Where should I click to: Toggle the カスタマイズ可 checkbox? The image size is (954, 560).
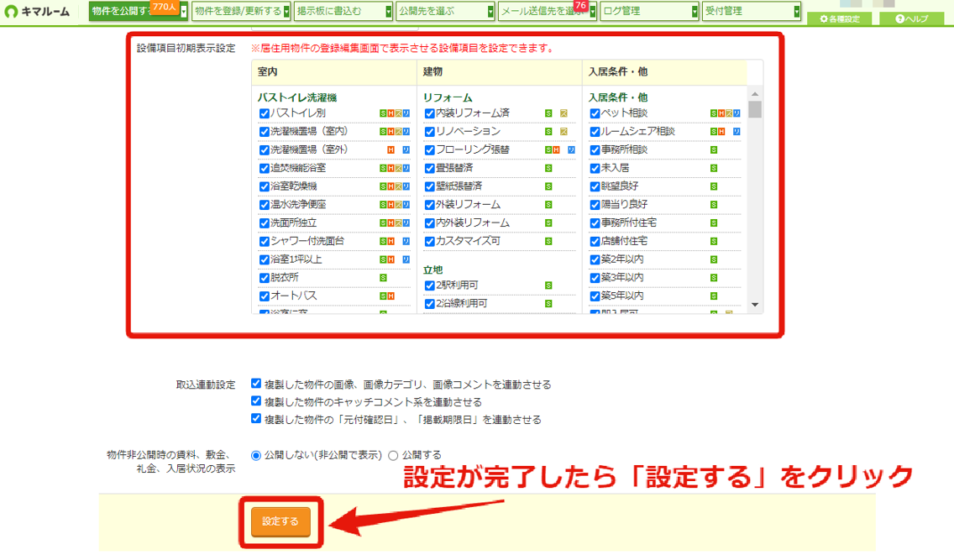coord(429,242)
